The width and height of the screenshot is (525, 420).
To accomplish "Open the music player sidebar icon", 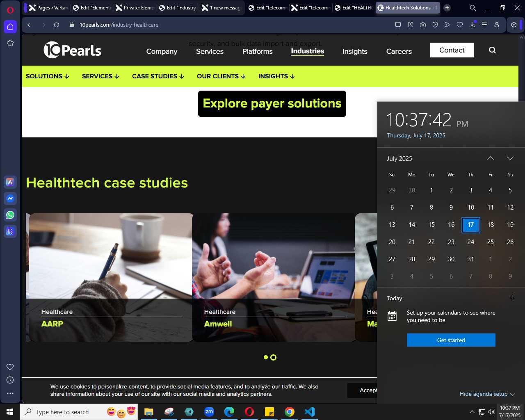I will pyautogui.click(x=10, y=231).
